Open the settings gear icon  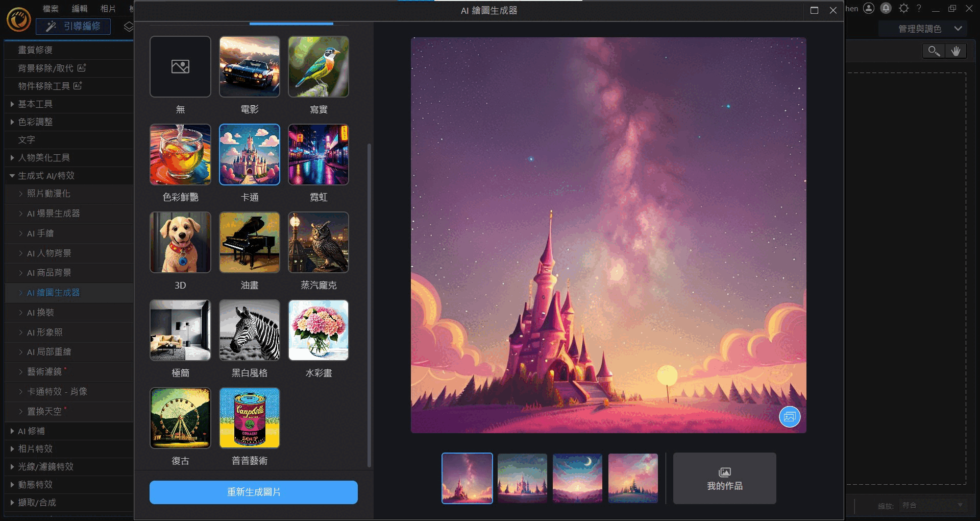click(x=904, y=8)
